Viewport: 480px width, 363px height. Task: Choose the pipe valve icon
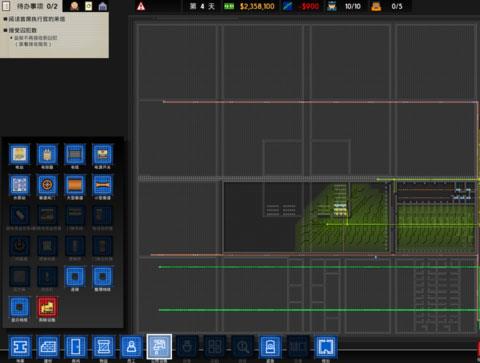click(47, 185)
